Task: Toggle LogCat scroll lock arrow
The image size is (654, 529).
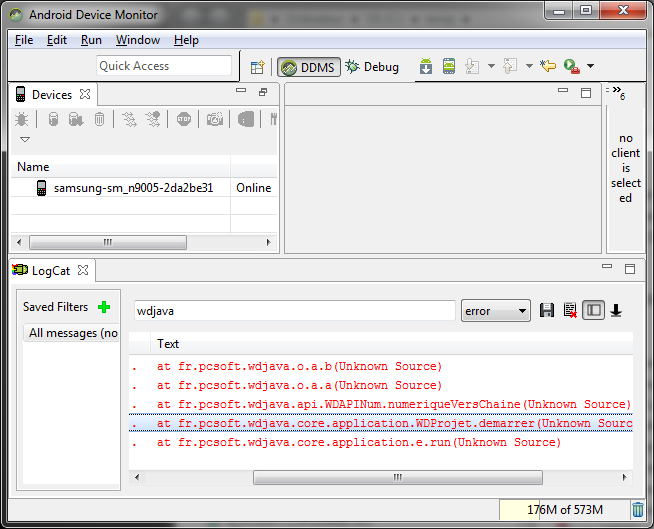Action: [x=616, y=311]
